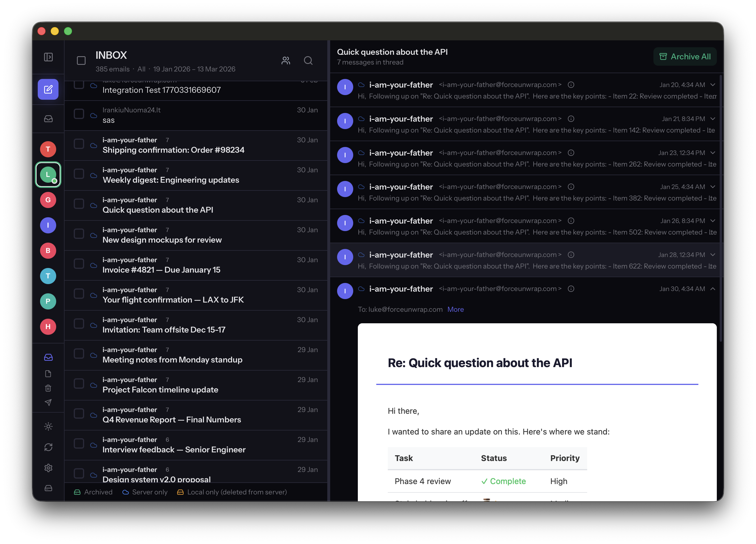The image size is (756, 544).
Task: Expand the Jan 25 message chevron
Action: [x=713, y=187]
